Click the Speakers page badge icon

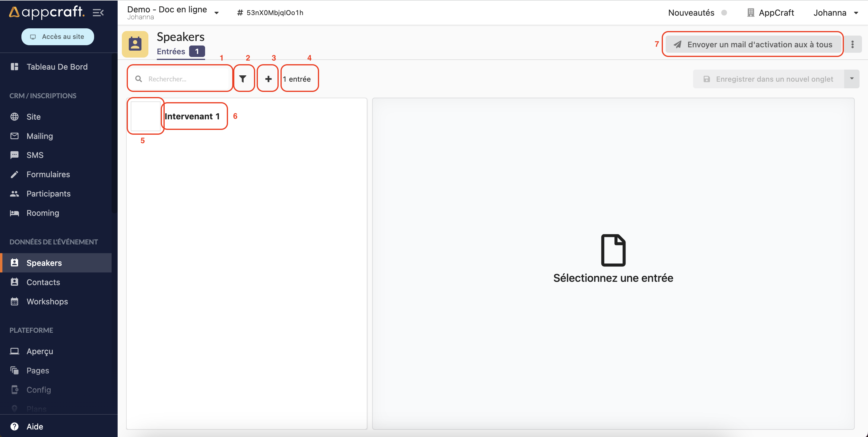point(135,44)
